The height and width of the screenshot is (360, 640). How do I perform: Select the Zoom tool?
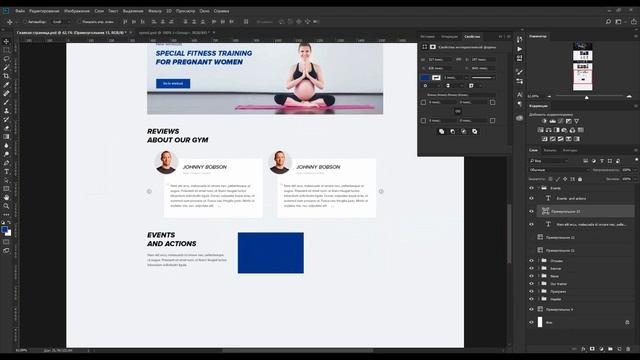point(6,206)
